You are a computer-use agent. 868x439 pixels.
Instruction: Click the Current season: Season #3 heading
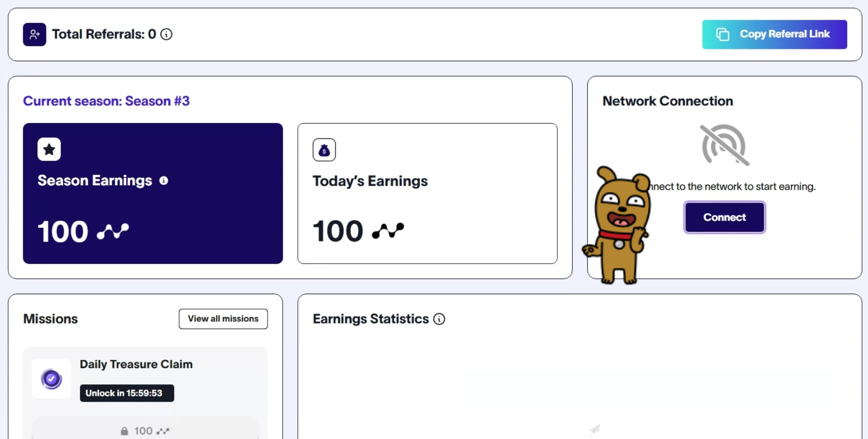click(106, 101)
